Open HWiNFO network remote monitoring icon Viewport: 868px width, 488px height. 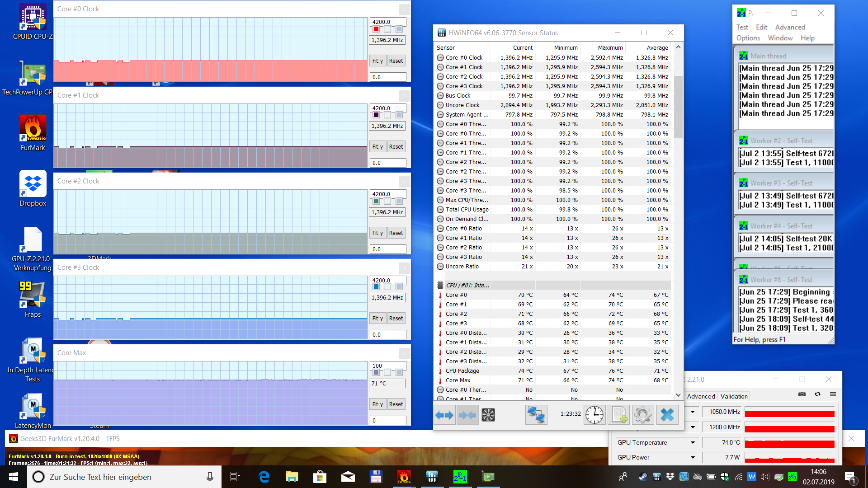tap(536, 415)
